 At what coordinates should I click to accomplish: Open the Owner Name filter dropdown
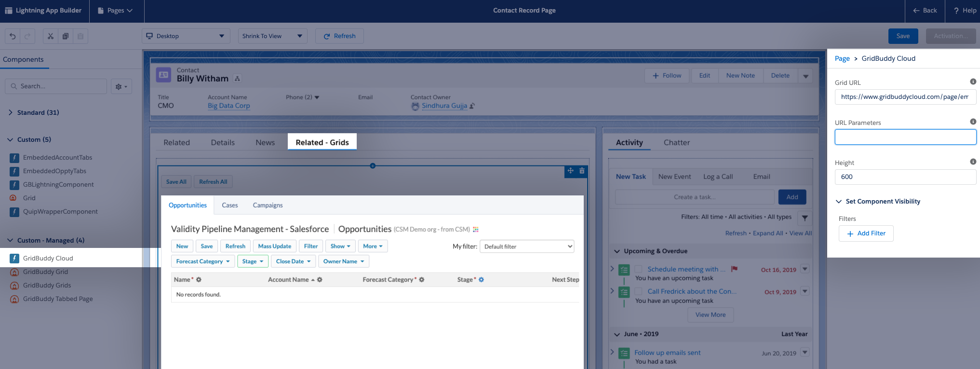tap(344, 261)
